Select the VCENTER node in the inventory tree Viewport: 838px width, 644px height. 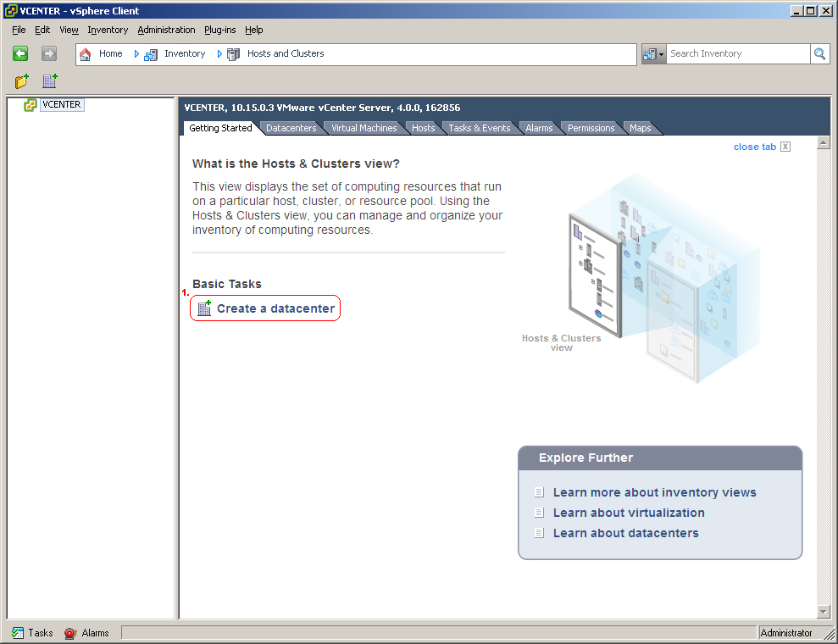(62, 105)
